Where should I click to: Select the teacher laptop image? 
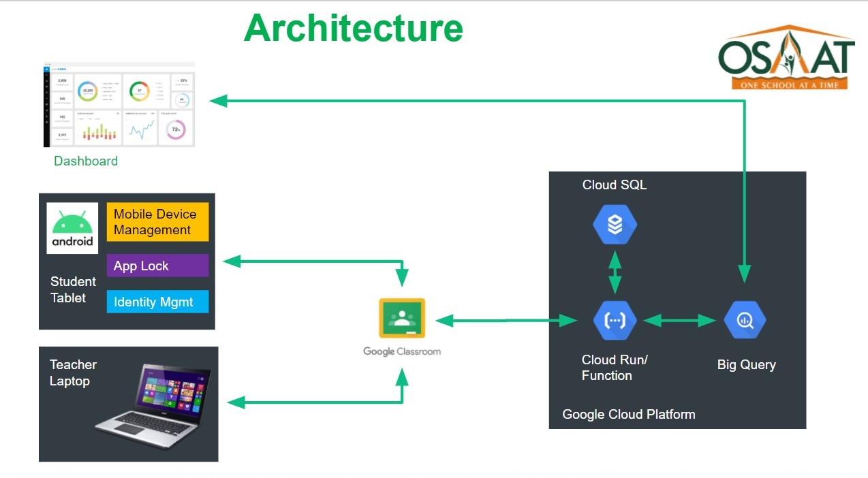click(153, 407)
